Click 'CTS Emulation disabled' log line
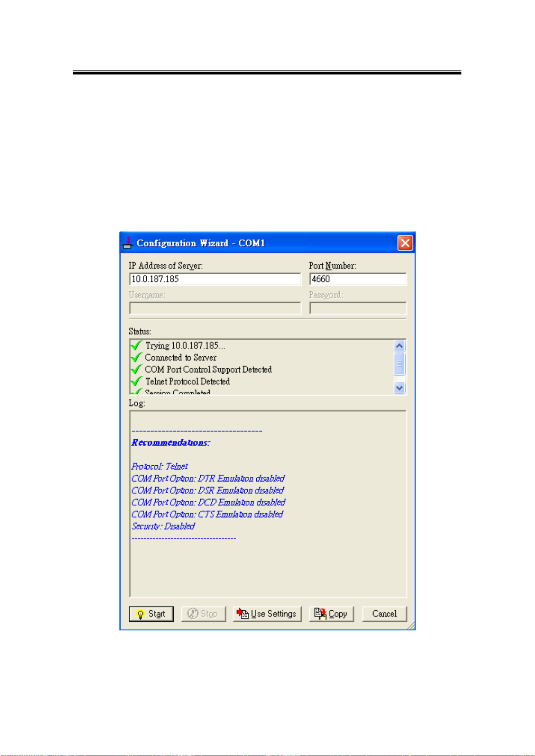This screenshot has width=535, height=756. pos(207,514)
